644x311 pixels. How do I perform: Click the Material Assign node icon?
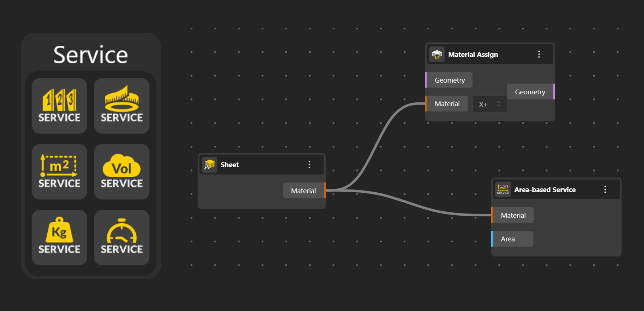coord(437,54)
